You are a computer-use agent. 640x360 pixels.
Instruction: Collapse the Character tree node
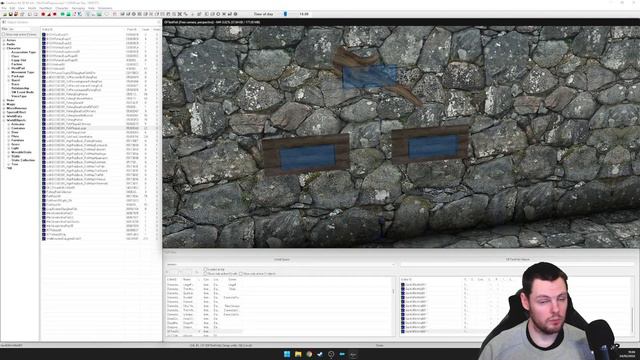(x=4, y=48)
